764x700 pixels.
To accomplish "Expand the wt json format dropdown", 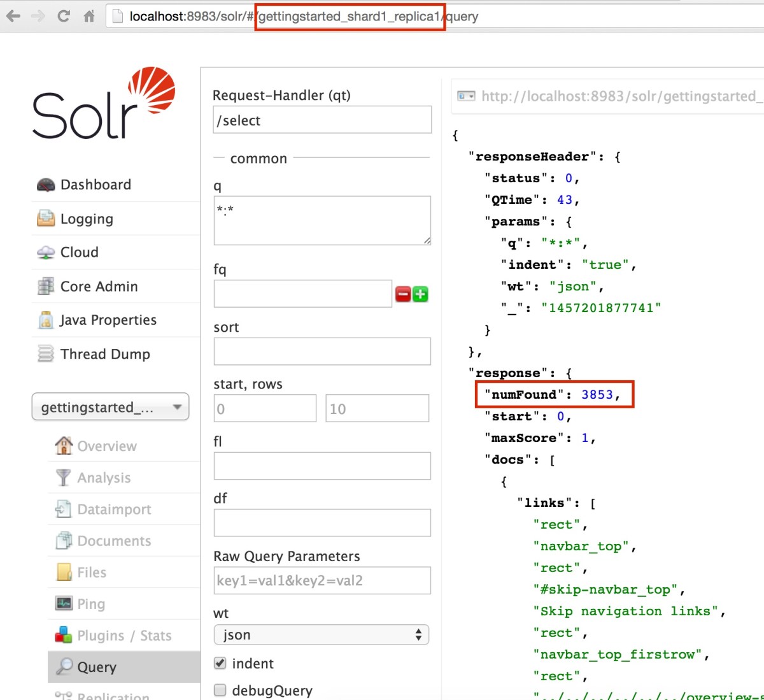I will (322, 634).
